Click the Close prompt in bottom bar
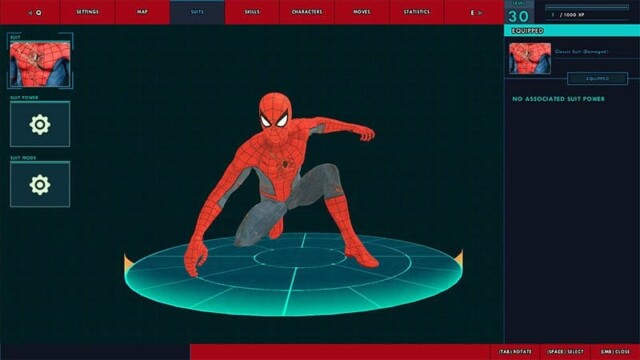Viewport: 640px width, 360px height. tap(616, 351)
